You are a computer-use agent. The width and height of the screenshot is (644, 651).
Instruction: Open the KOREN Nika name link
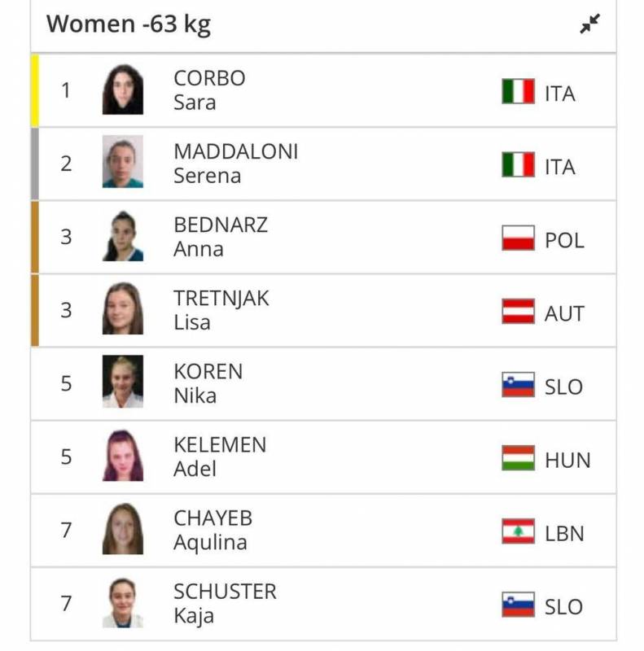(x=208, y=383)
